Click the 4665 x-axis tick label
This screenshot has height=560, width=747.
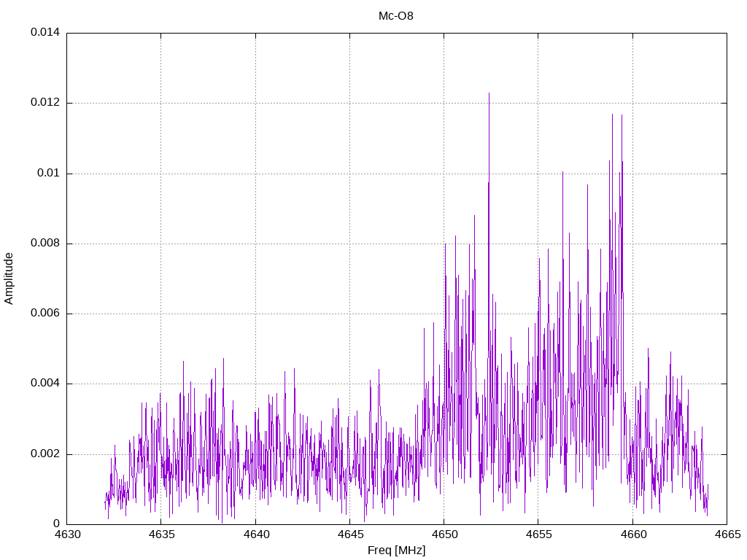727,534
